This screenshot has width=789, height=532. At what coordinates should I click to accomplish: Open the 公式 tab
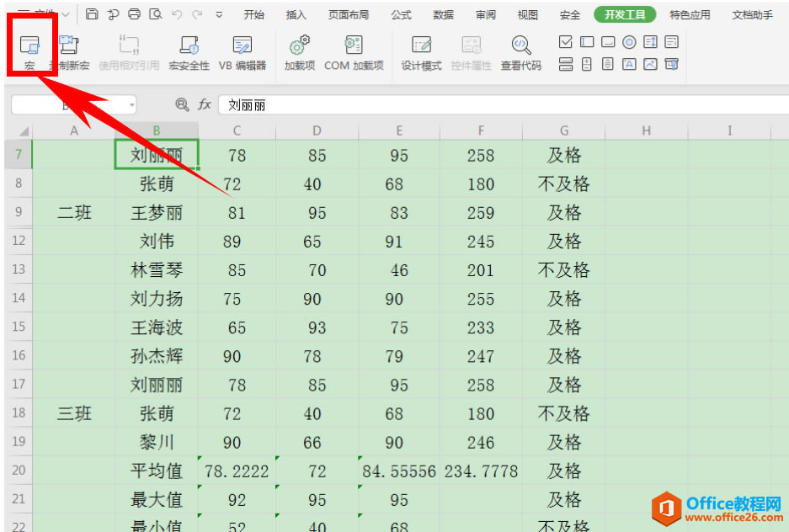tap(401, 14)
